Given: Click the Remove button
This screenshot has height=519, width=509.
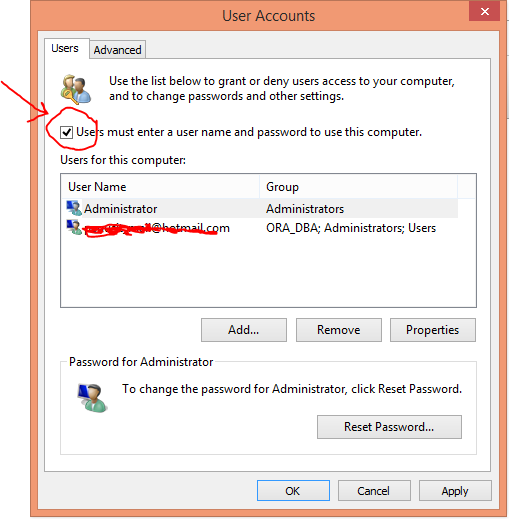Looking at the screenshot, I should click(339, 330).
